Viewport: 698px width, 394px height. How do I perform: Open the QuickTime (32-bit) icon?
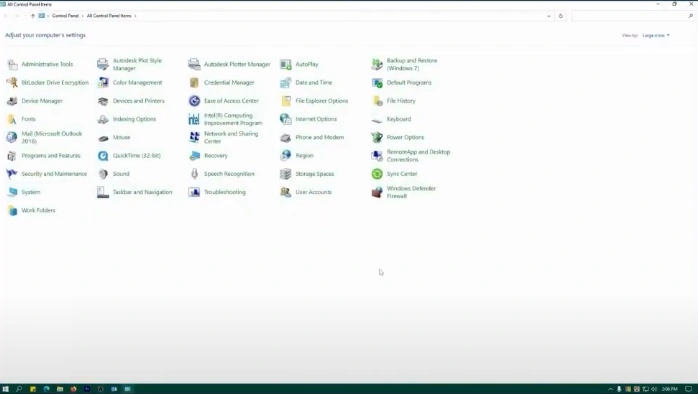coord(103,156)
